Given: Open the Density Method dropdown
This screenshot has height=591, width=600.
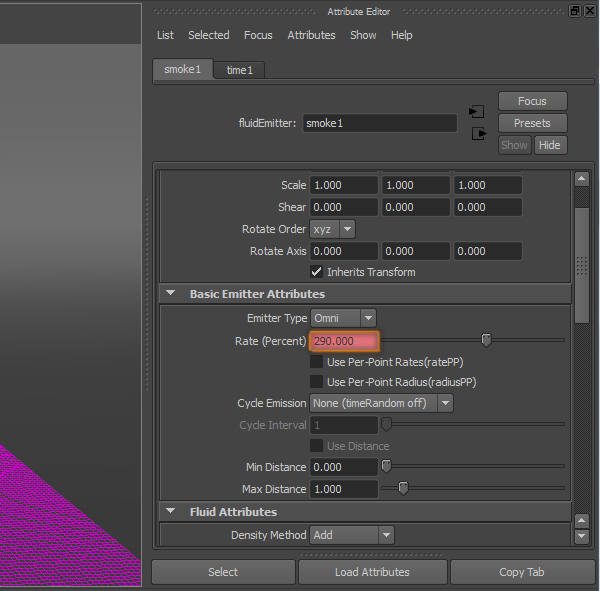Looking at the screenshot, I should (x=351, y=535).
